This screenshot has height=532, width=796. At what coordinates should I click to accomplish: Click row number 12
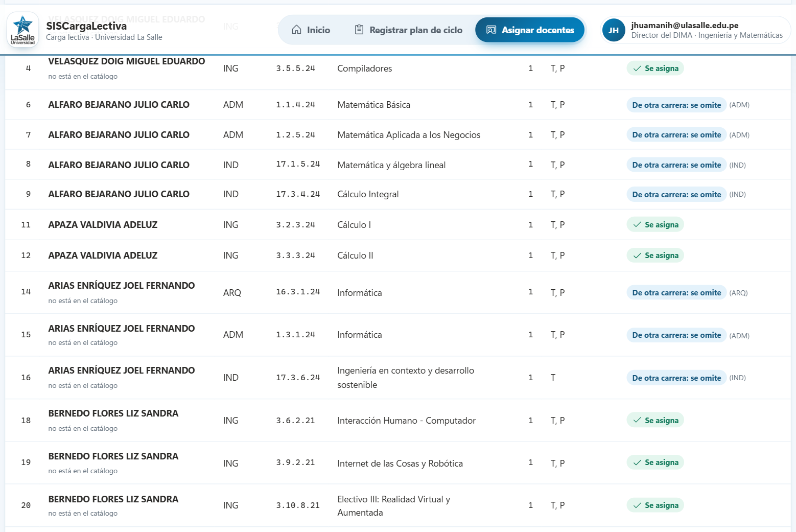click(x=26, y=256)
